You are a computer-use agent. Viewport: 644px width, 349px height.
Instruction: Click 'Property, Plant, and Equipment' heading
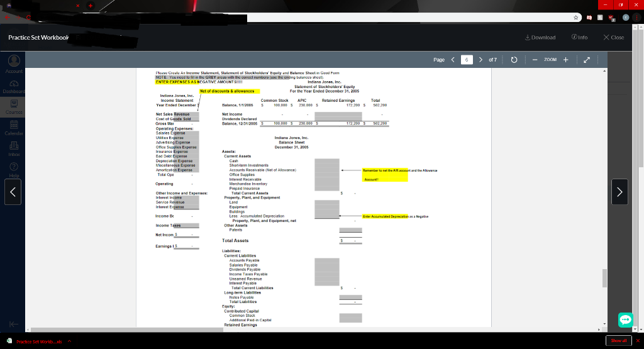point(252,197)
